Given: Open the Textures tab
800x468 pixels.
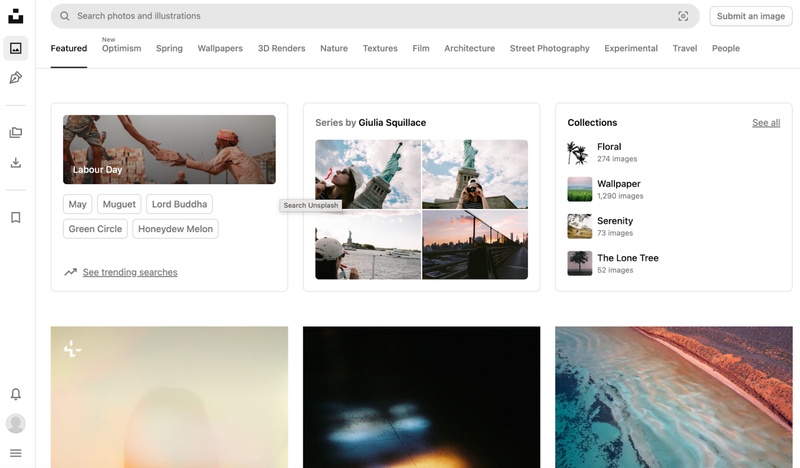Looking at the screenshot, I should click(x=380, y=48).
